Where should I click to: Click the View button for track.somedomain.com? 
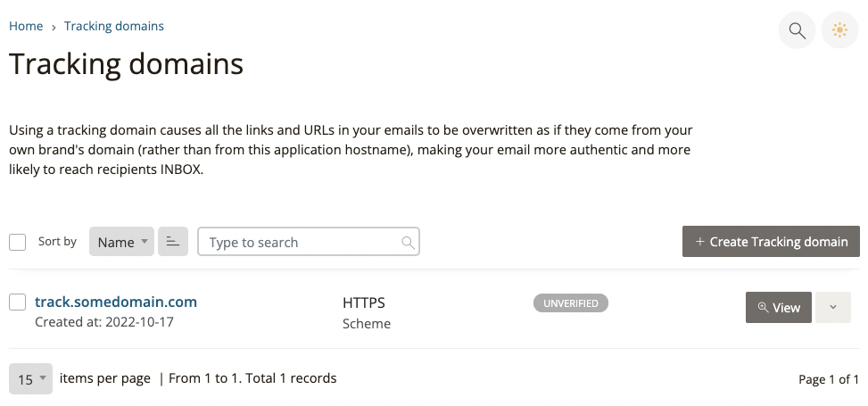(x=779, y=307)
